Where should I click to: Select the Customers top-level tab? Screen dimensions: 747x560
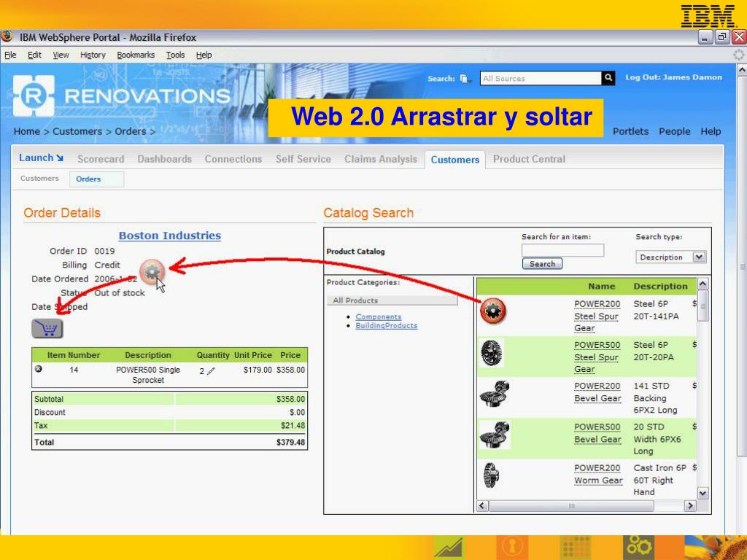(x=455, y=160)
